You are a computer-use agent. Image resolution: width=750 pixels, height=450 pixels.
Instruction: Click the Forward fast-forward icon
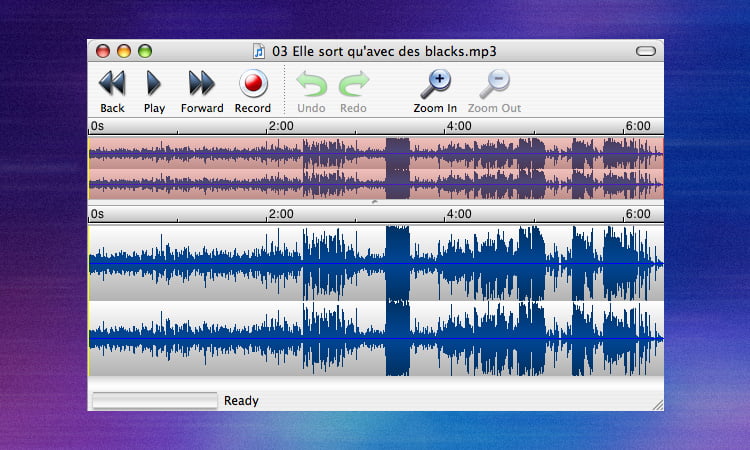[202, 83]
